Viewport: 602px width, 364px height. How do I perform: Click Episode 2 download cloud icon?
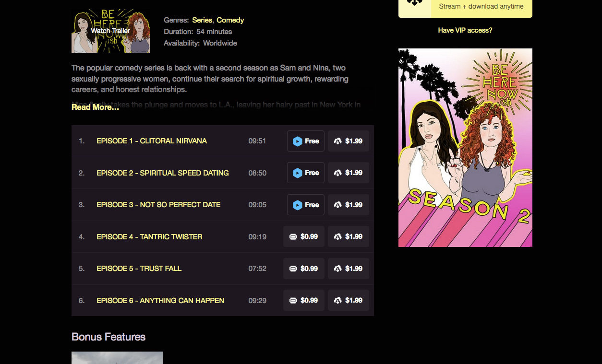point(337,173)
